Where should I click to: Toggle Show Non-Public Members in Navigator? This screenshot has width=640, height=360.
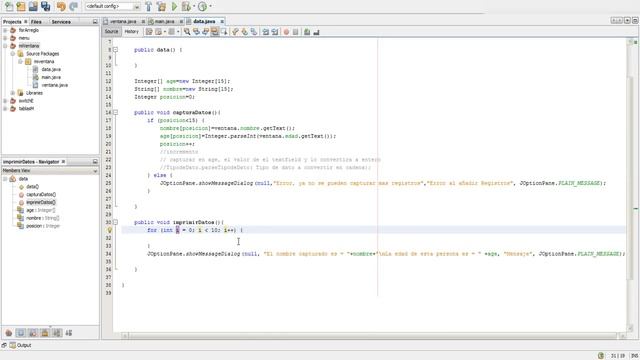point(45,333)
